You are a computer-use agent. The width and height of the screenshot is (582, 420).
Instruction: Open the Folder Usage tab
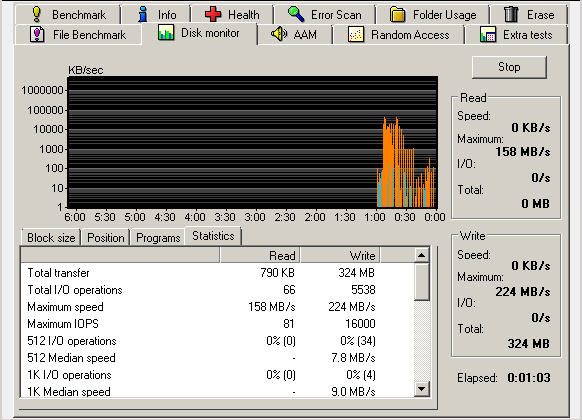tap(433, 14)
